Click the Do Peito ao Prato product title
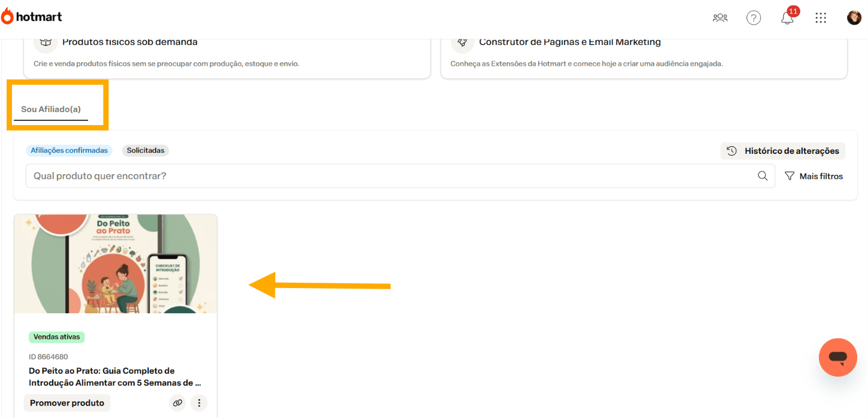 [x=115, y=377]
